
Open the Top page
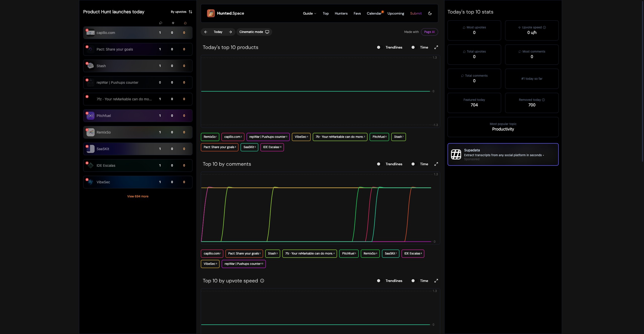[326, 13]
